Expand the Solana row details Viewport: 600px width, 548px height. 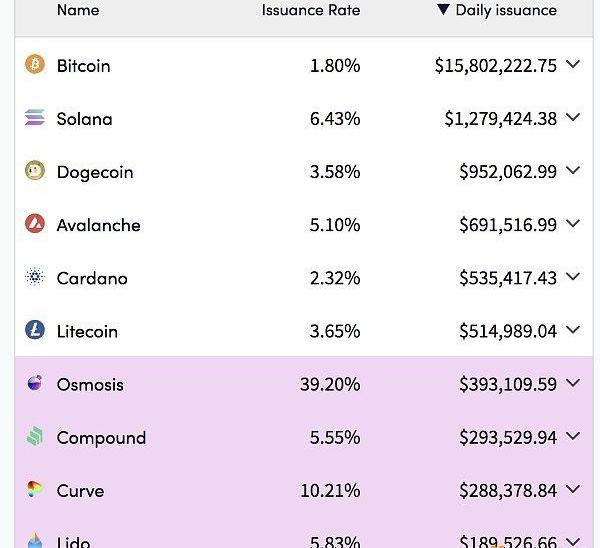pos(573,118)
